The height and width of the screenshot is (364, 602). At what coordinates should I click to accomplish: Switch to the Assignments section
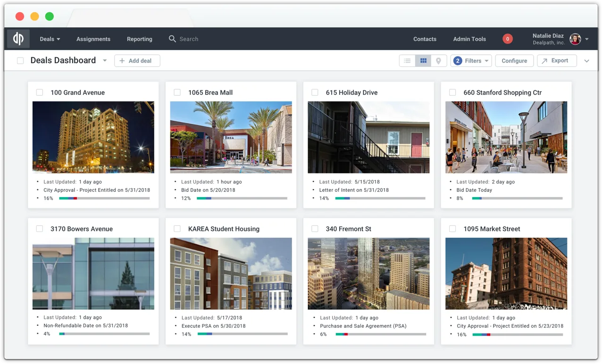point(93,39)
